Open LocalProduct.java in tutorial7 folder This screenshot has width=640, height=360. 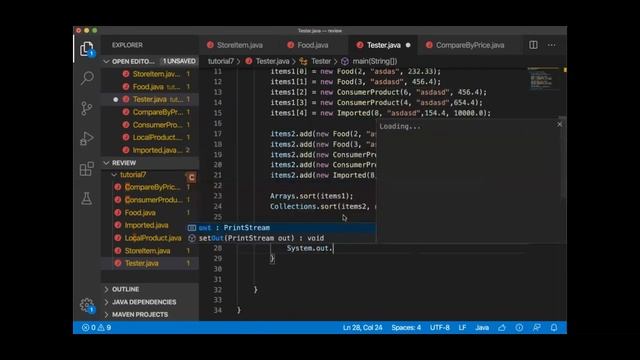(x=150, y=238)
